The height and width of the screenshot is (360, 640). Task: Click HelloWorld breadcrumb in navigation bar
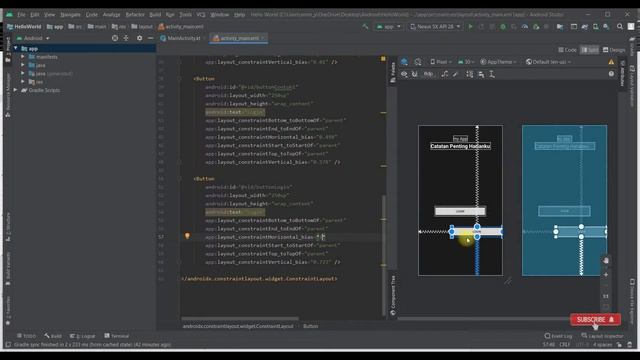[x=24, y=27]
